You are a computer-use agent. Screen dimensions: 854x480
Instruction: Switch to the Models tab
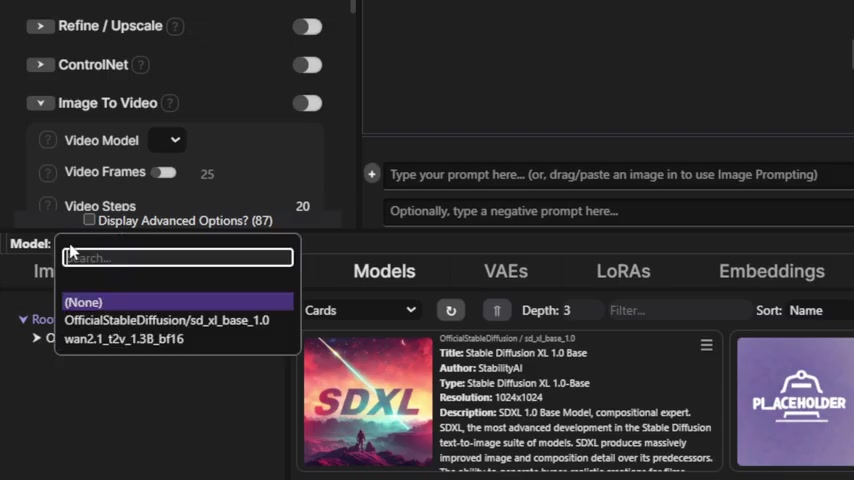(385, 271)
